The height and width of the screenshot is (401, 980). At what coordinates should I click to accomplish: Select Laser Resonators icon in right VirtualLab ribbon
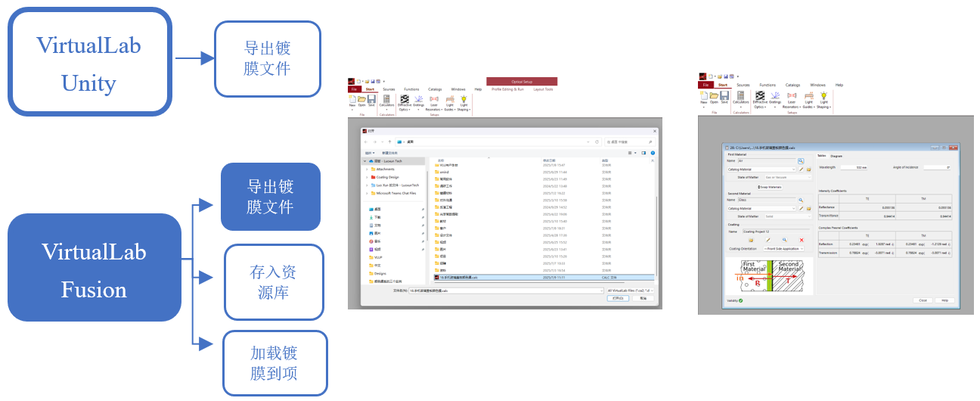[x=792, y=96]
